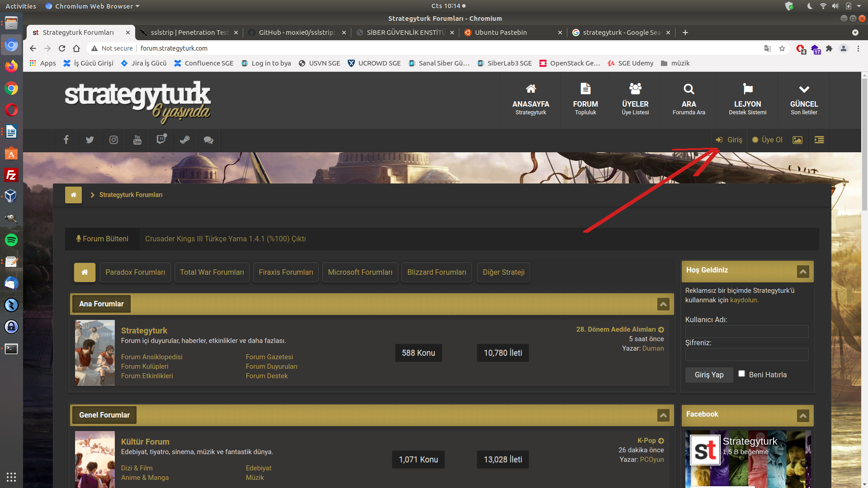The height and width of the screenshot is (488, 868).
Task: Open the forum's Steam icon link
Action: pos(184,140)
